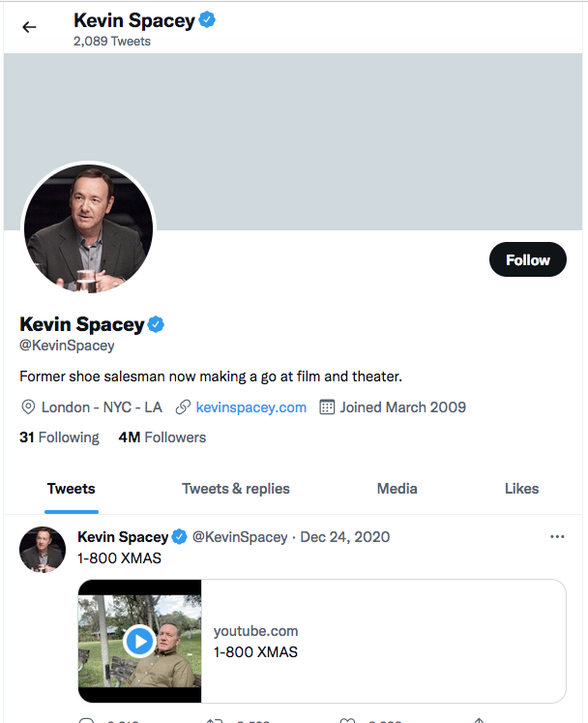Click the calendar icon by the join date

pos(327,407)
